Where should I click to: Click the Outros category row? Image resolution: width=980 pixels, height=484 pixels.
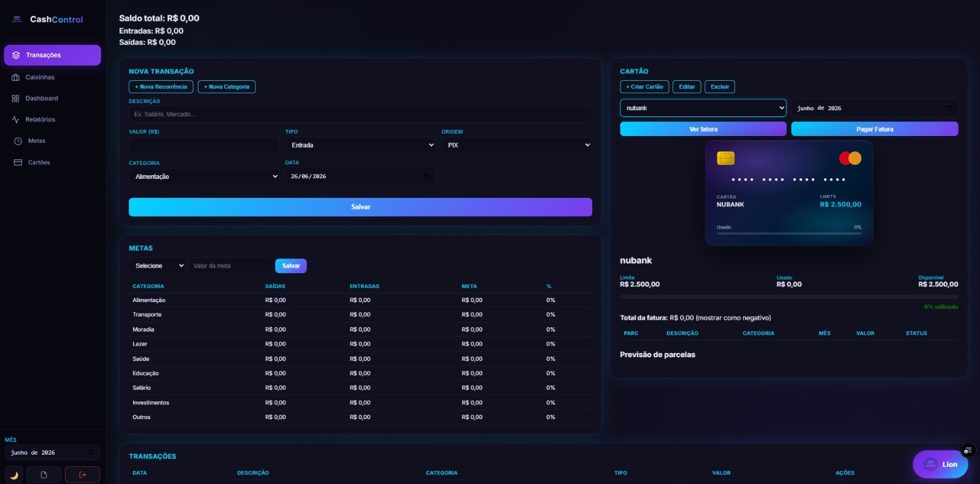[360, 417]
